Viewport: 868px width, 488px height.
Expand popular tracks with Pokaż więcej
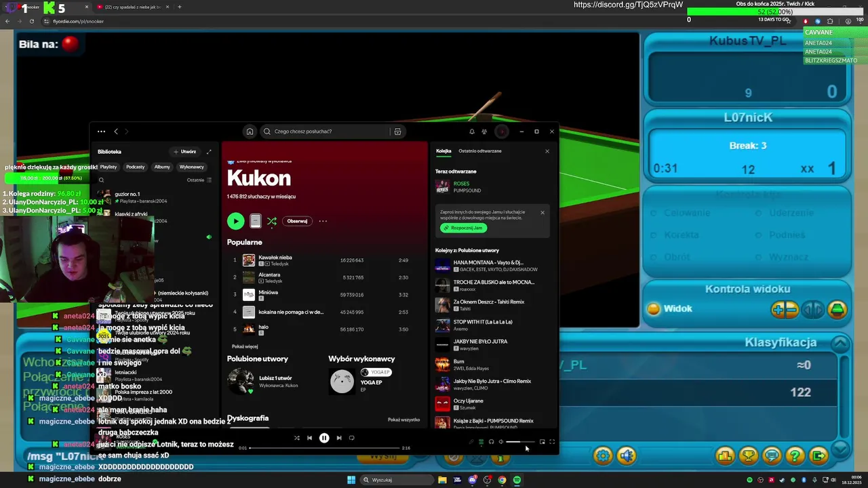coord(245,346)
